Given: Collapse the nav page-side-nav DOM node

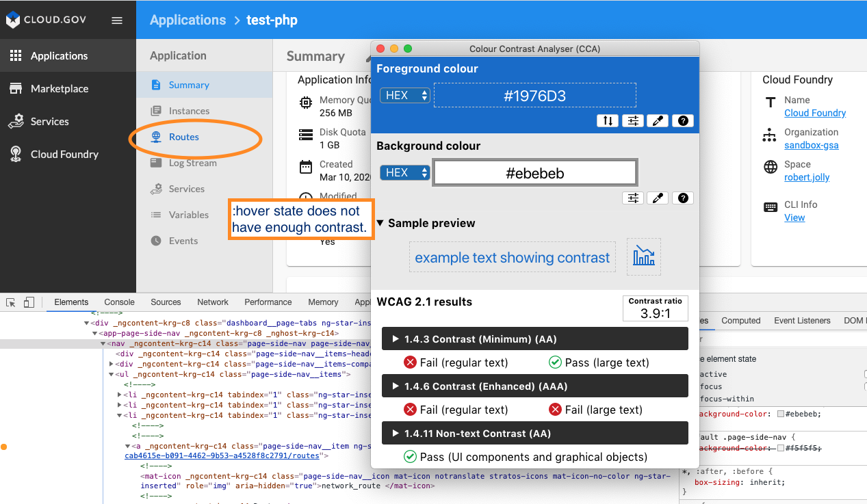Looking at the screenshot, I should (x=103, y=344).
